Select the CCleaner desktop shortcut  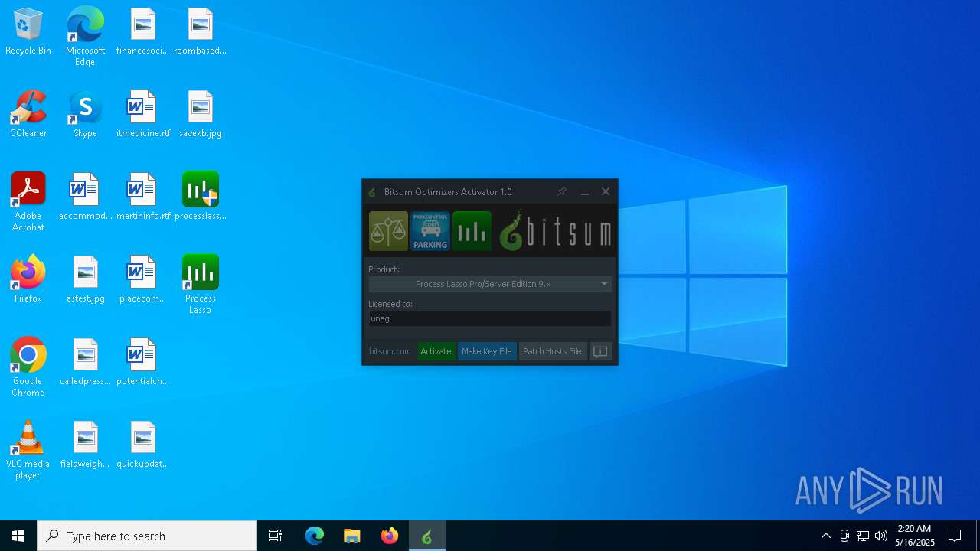tap(28, 115)
